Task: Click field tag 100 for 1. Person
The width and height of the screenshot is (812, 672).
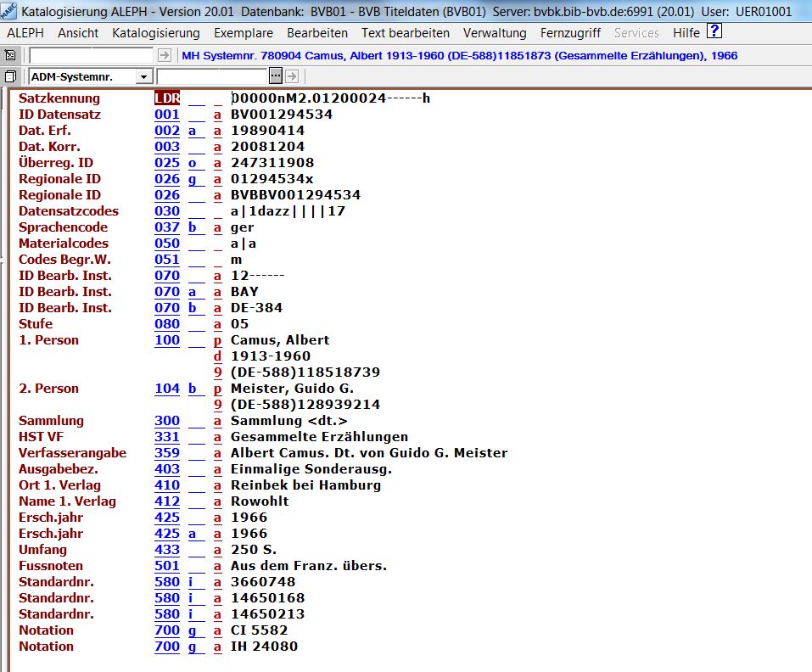Action: click(167, 340)
